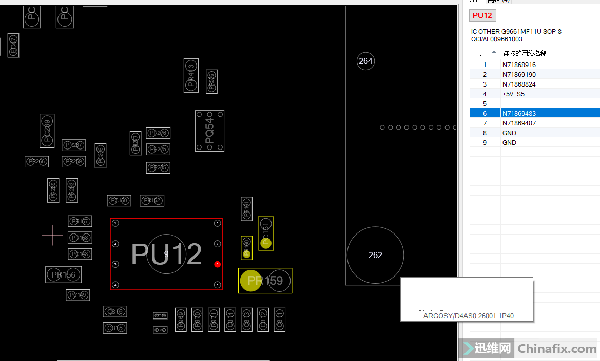Select the PR156 component left of PU12

coord(63,274)
